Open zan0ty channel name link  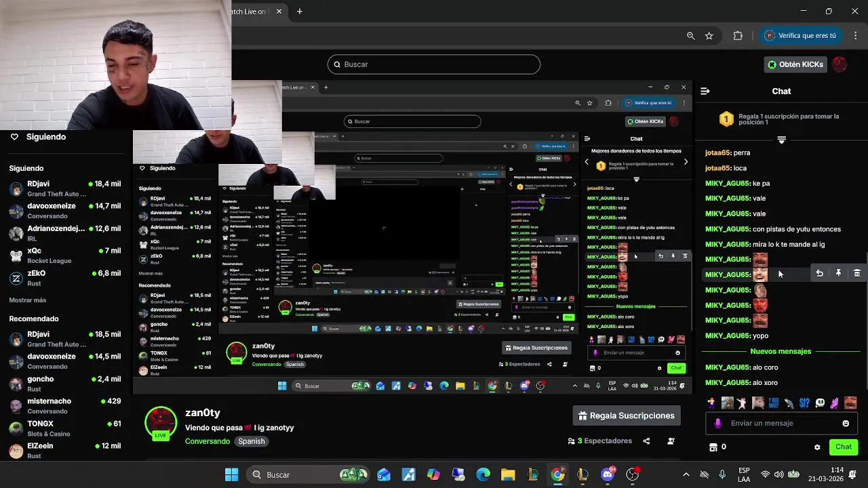[203, 413]
